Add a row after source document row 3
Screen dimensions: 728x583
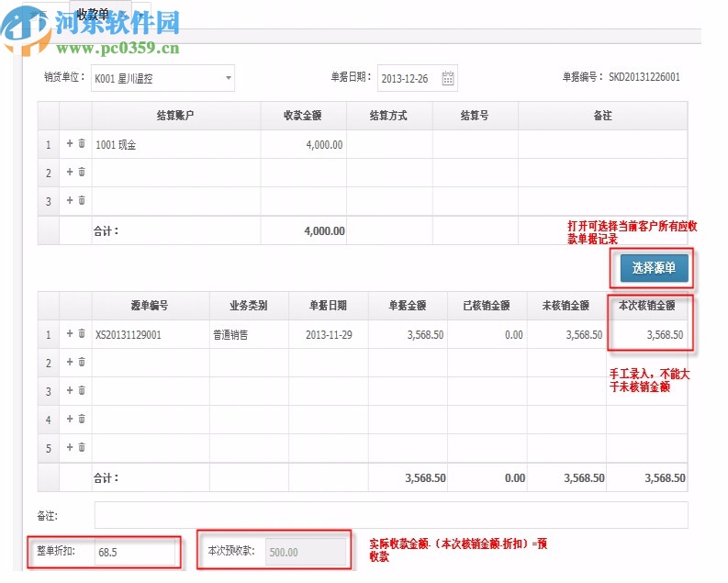pyautogui.click(x=70, y=390)
